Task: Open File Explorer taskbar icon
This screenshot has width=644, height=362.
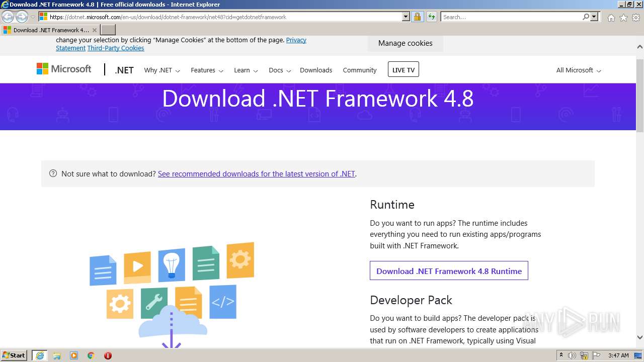Action: point(57,355)
